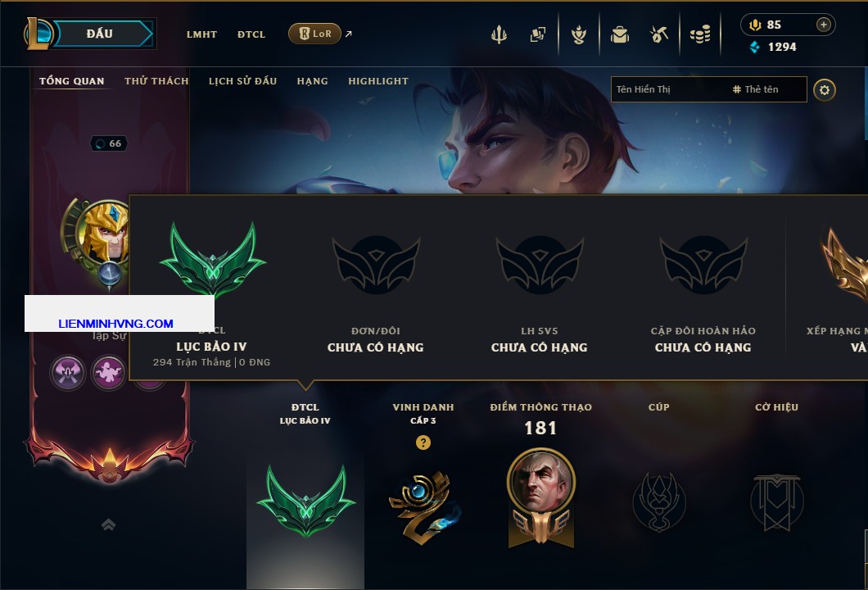Click the plus button next to 85 RP
The width and height of the screenshot is (868, 590).
click(x=824, y=25)
